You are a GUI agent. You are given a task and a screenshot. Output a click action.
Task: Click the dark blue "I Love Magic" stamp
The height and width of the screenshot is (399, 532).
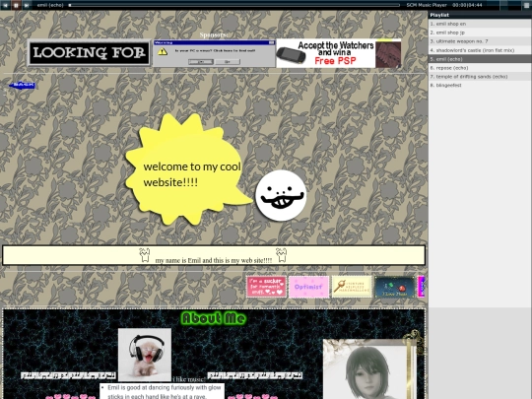click(x=395, y=287)
